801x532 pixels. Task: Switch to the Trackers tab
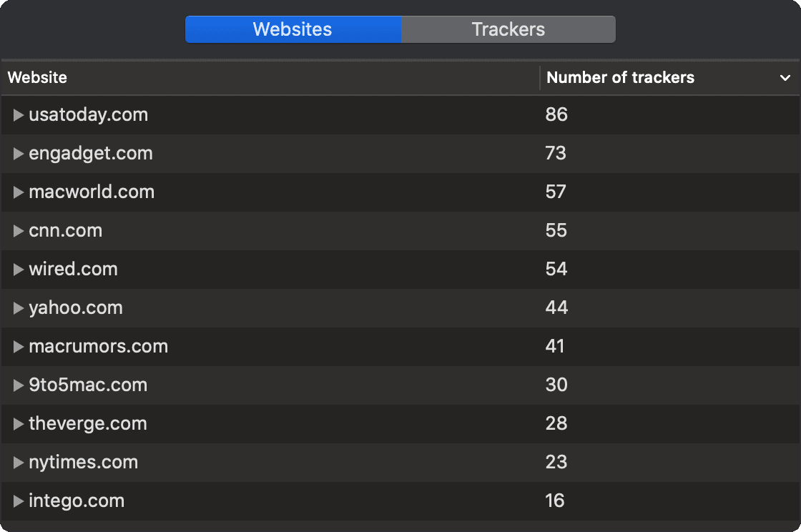pyautogui.click(x=508, y=29)
